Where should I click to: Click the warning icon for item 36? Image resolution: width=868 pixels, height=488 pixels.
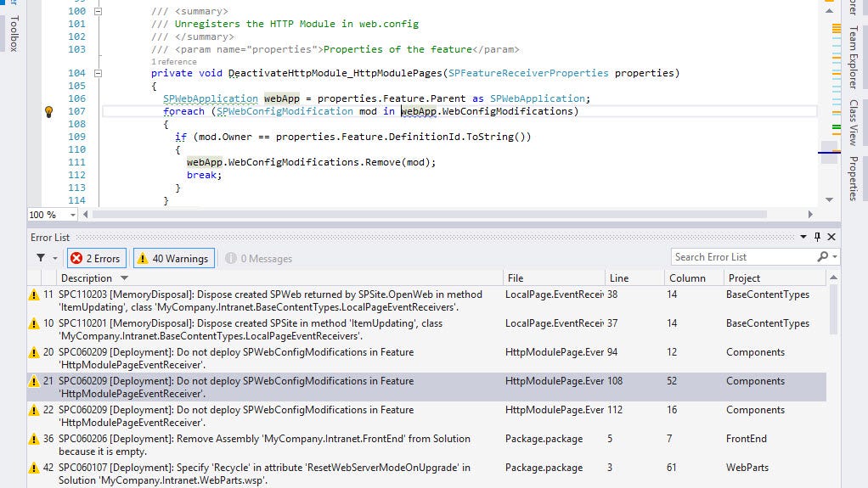(x=34, y=440)
